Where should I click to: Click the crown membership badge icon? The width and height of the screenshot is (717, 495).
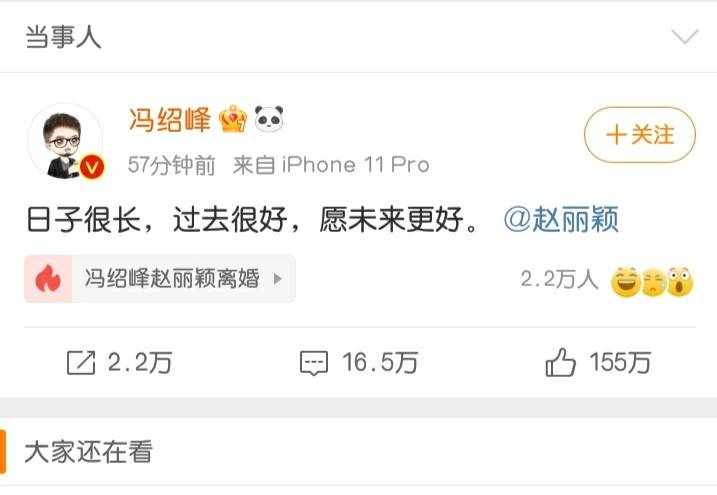pyautogui.click(x=233, y=119)
